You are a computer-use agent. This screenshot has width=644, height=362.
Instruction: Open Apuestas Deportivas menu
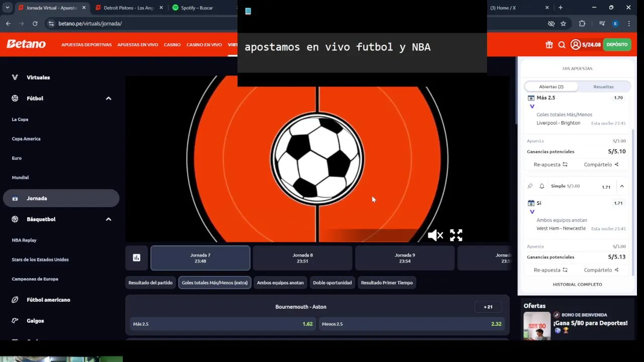point(87,45)
